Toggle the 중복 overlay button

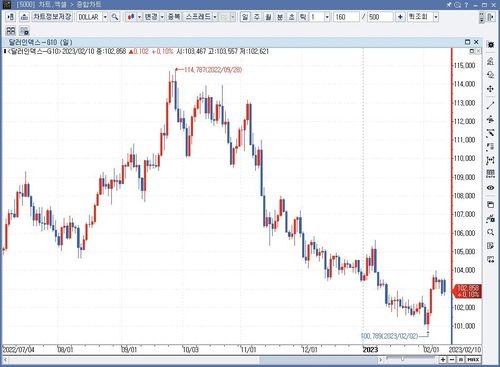pos(174,17)
